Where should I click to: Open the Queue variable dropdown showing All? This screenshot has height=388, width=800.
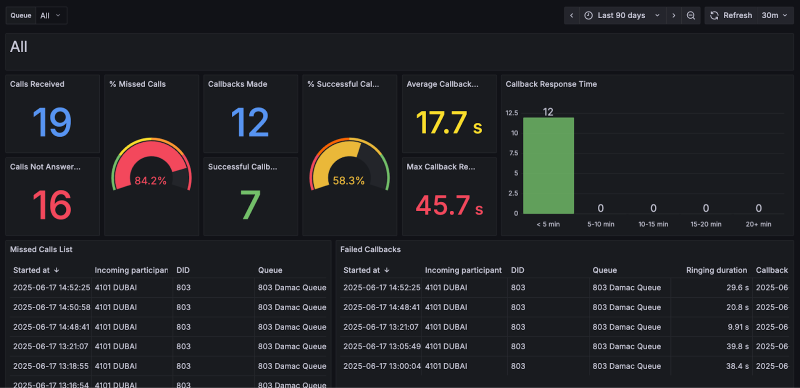[x=51, y=15]
